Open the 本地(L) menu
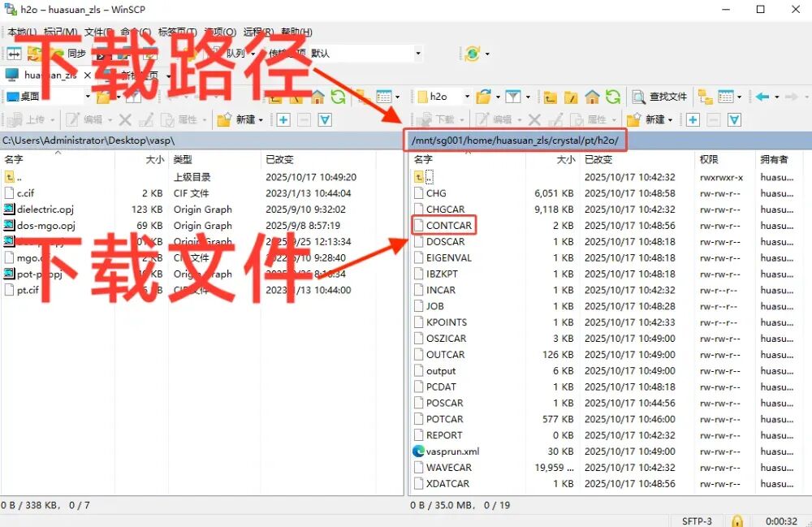Image resolution: width=812 pixels, height=527 pixels. pyautogui.click(x=21, y=32)
